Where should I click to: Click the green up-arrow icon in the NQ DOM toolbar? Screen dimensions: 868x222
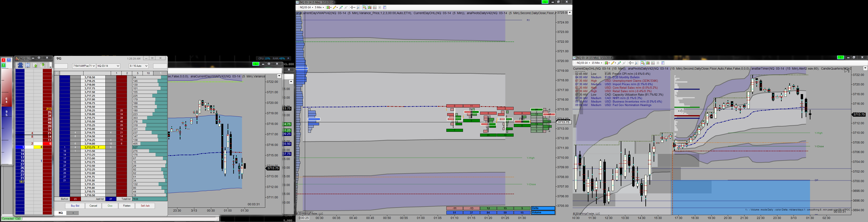coord(35,65)
